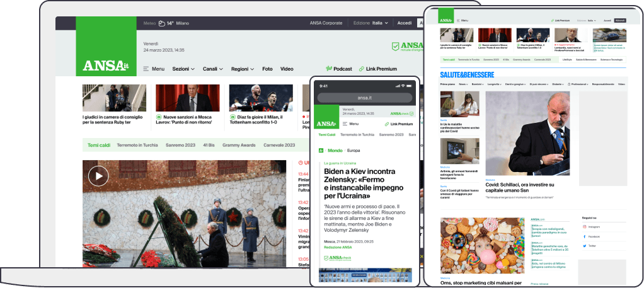Click 13:44 timestamp in laptop news feed
The image size is (644, 288).
(x=303, y=174)
